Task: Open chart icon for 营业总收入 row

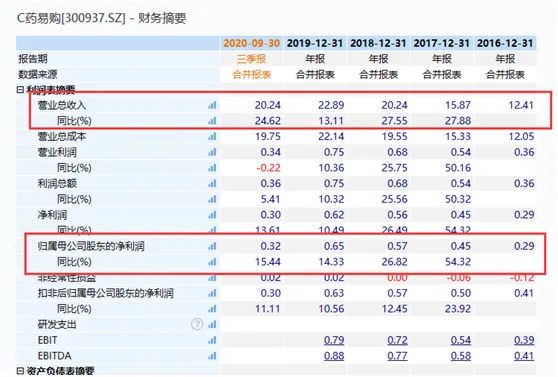Action: [212, 105]
